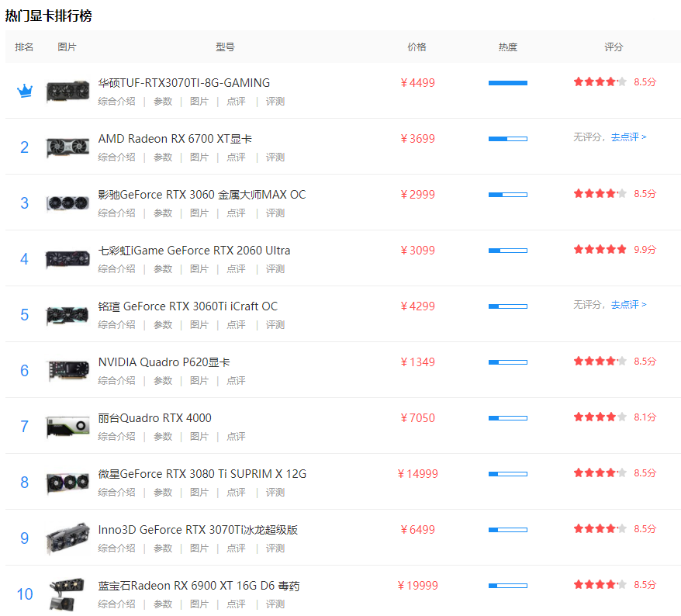This screenshot has width=681, height=616.
Task: Click 去点评 for 铭瑄 RTX 3060Ti iCraft
Action: click(628, 305)
